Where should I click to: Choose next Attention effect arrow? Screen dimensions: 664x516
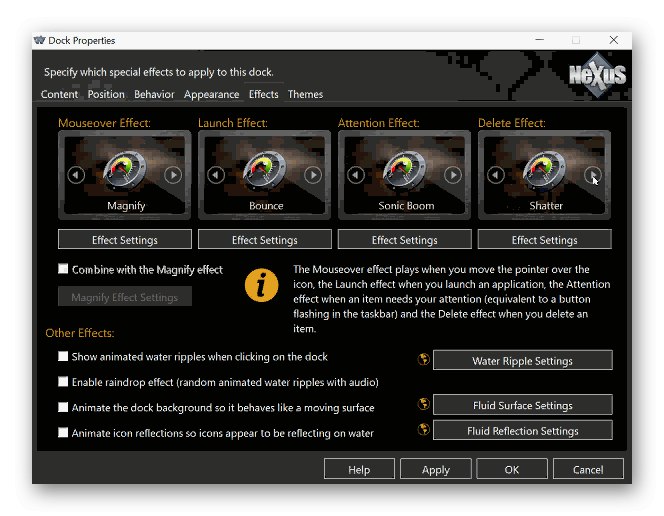point(453,175)
